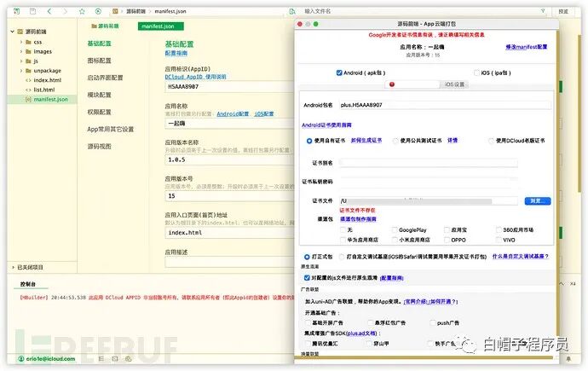Open the 配置指南 link under 基础配置
Image resolution: width=588 pixels, height=371 pixels.
[x=176, y=53]
